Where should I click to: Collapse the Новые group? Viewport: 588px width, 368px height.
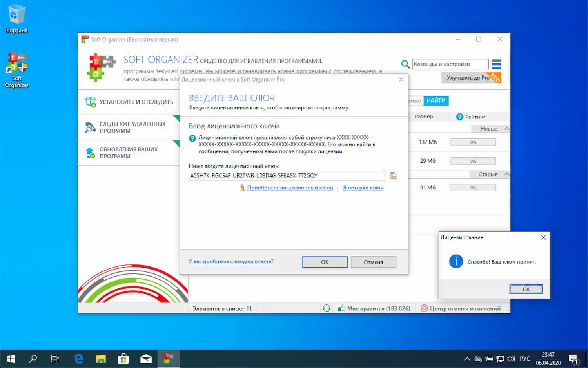tap(506, 129)
